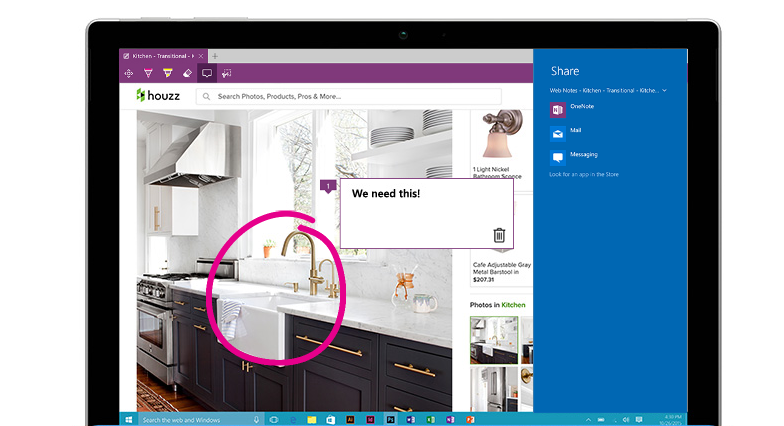
Task: Select the pink Pen tool
Action: pos(148,74)
